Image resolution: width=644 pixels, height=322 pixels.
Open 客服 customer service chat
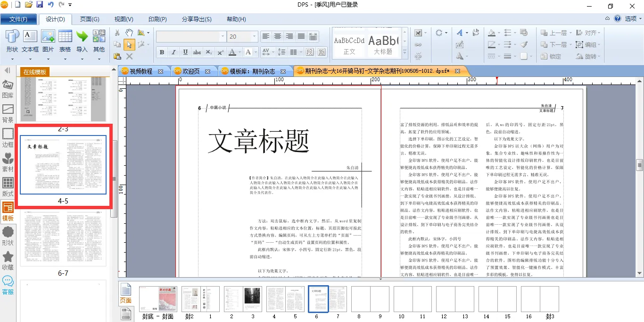tap(8, 286)
